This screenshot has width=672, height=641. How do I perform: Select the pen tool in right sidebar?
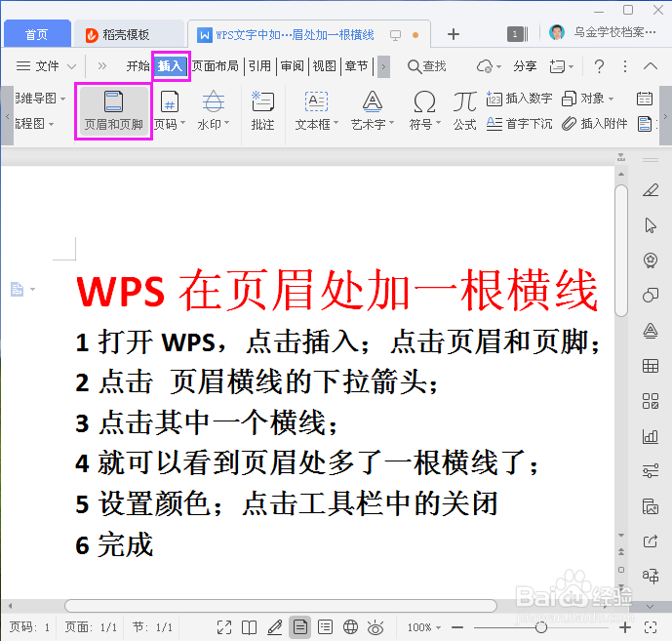pos(651,190)
